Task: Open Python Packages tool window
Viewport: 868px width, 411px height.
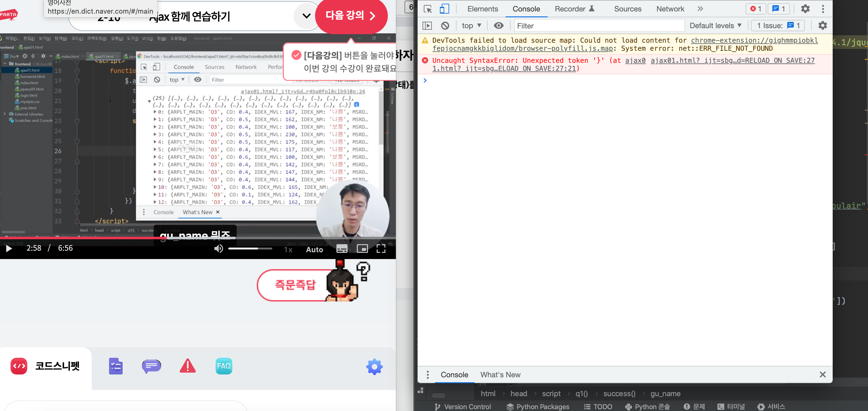Action: tap(538, 406)
